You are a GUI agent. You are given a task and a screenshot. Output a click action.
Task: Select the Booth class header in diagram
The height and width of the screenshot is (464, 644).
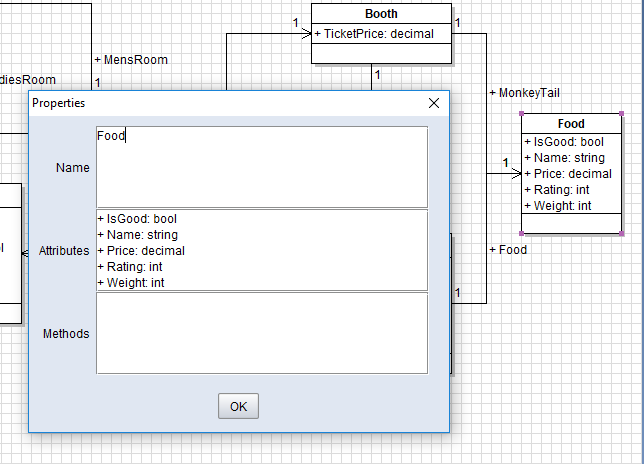tap(380, 14)
